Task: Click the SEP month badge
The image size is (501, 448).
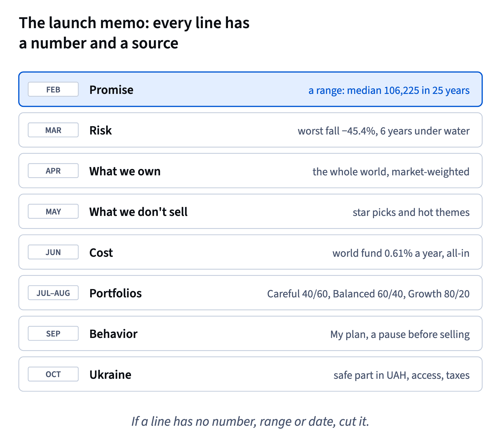Action: (53, 333)
